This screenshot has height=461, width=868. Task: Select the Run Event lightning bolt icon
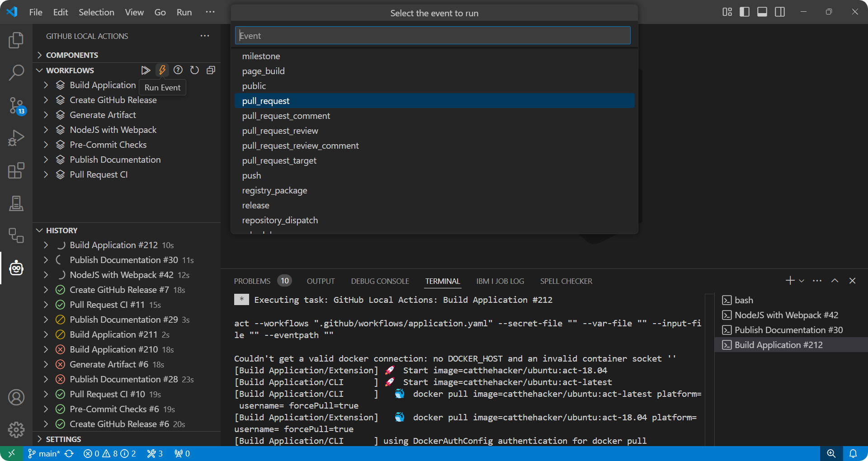(162, 70)
